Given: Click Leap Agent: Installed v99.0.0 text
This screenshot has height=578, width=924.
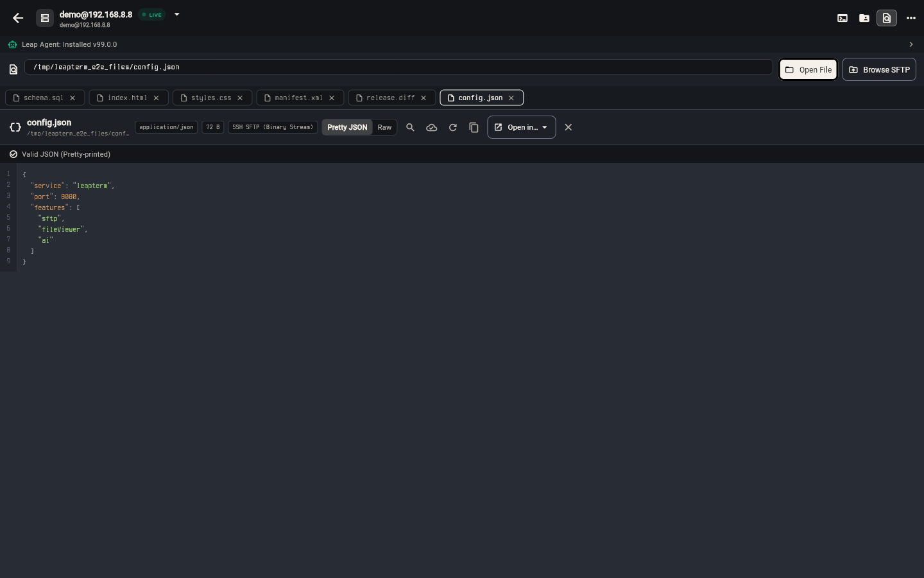Looking at the screenshot, I should pyautogui.click(x=69, y=44).
